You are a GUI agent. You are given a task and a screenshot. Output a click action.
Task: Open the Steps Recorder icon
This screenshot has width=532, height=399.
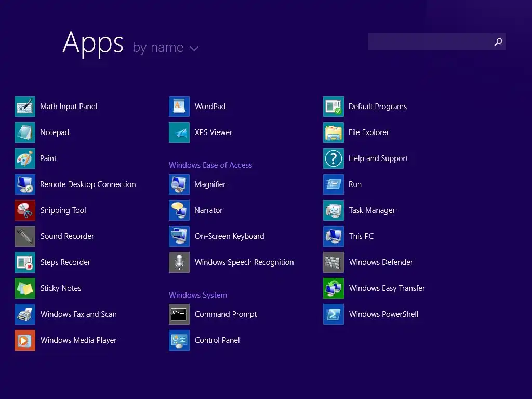click(25, 262)
